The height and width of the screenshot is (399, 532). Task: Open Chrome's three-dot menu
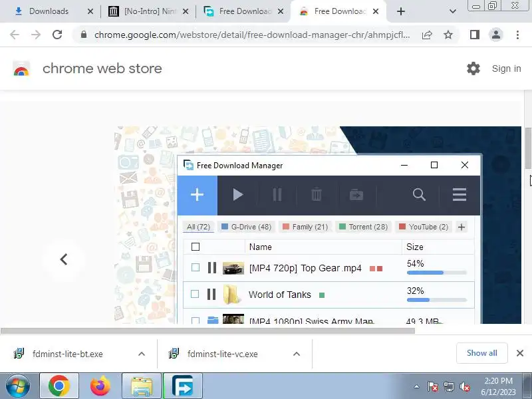pyautogui.click(x=517, y=35)
